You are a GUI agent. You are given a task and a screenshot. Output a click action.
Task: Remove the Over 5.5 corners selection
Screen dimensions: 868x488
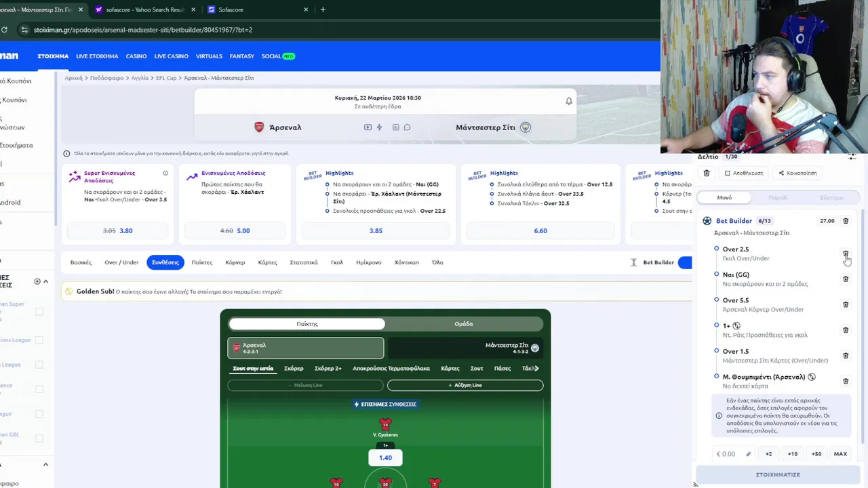pyautogui.click(x=846, y=304)
